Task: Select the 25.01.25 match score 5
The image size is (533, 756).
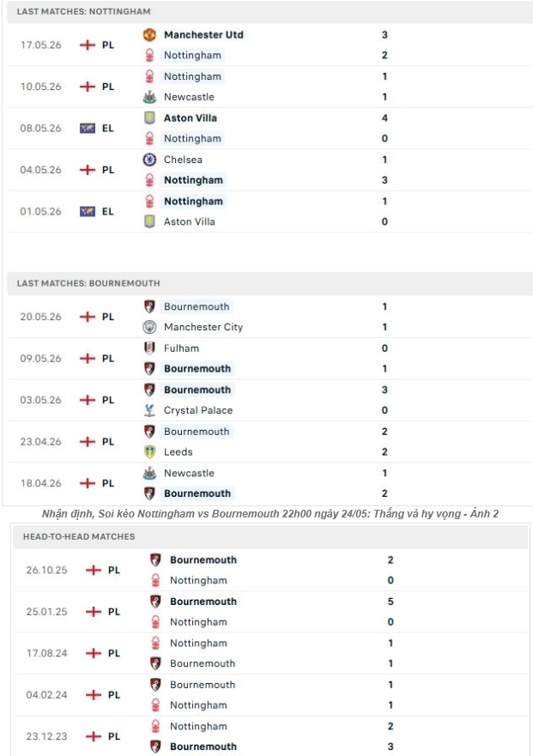Action: click(391, 602)
